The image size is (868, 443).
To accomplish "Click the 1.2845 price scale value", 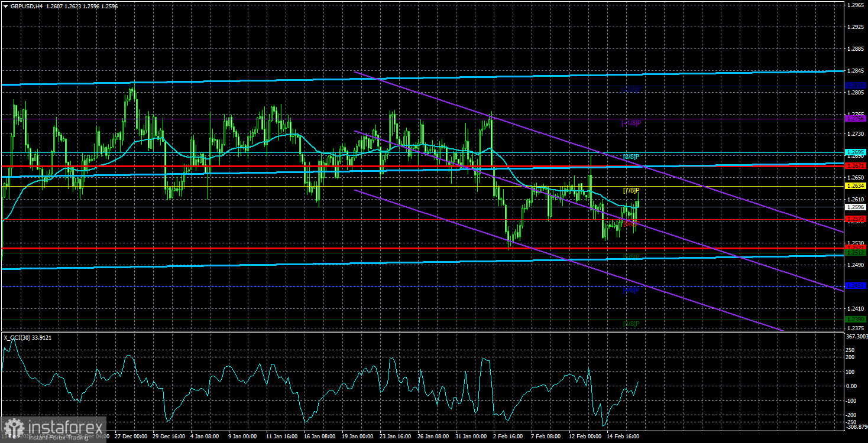I will pos(854,71).
